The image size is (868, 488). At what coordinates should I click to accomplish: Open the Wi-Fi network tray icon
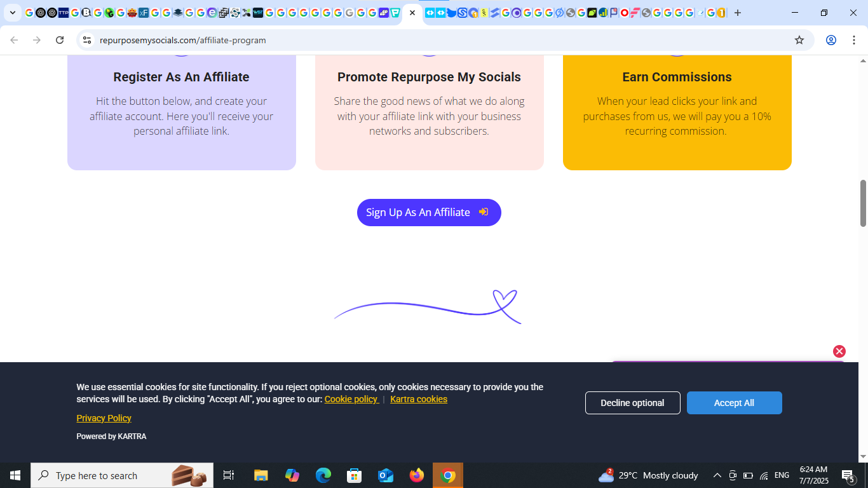764,475
